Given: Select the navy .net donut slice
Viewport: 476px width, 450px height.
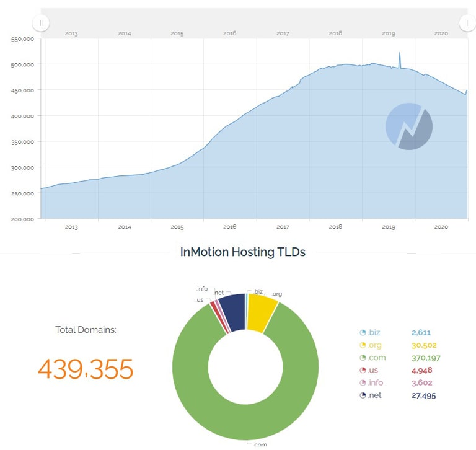Looking at the screenshot, I should 234,313.
